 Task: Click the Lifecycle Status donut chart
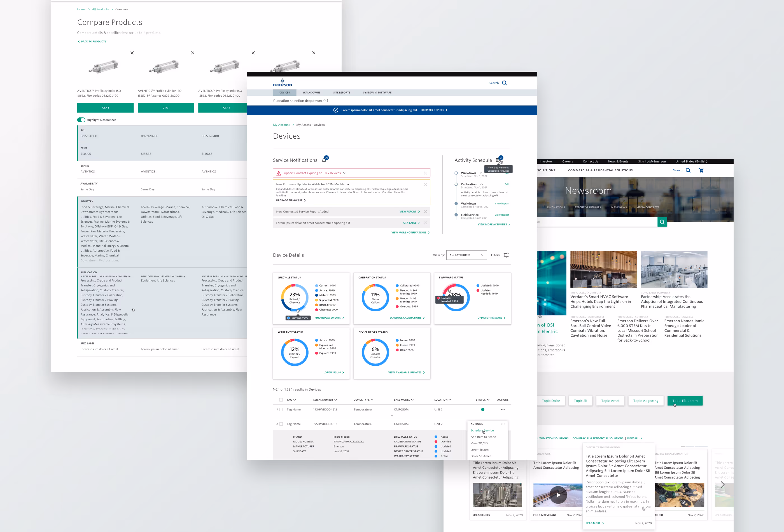click(x=295, y=298)
